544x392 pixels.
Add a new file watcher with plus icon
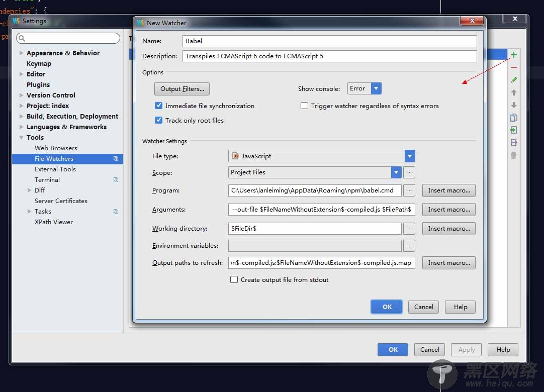(x=514, y=55)
